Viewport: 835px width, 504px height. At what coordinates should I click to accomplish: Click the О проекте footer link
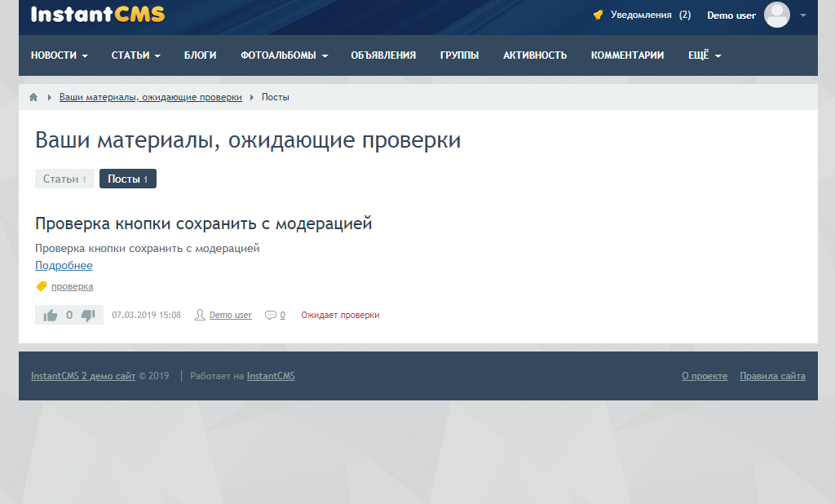click(705, 376)
